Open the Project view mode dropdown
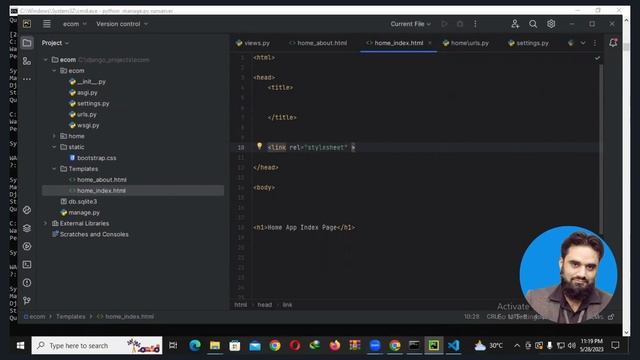 click(x=55, y=43)
